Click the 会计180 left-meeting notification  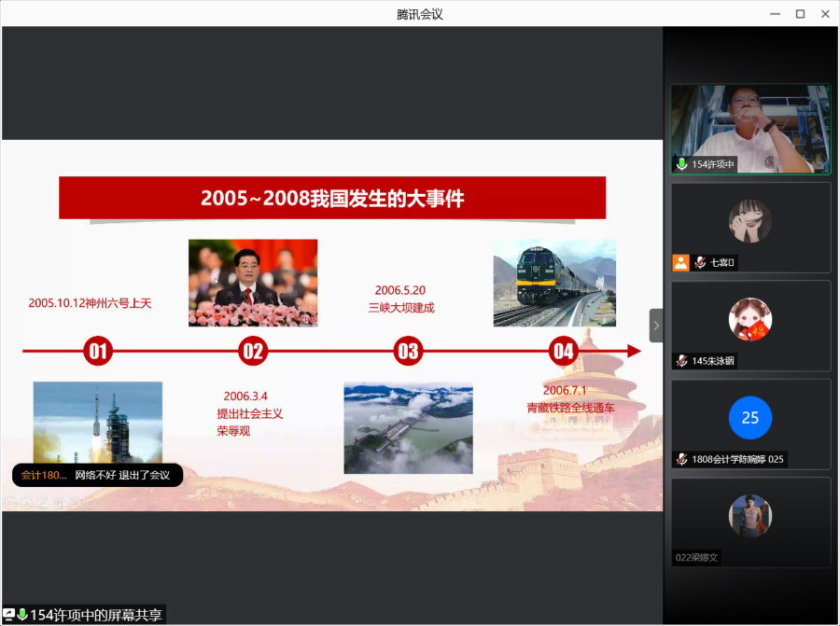(x=97, y=475)
